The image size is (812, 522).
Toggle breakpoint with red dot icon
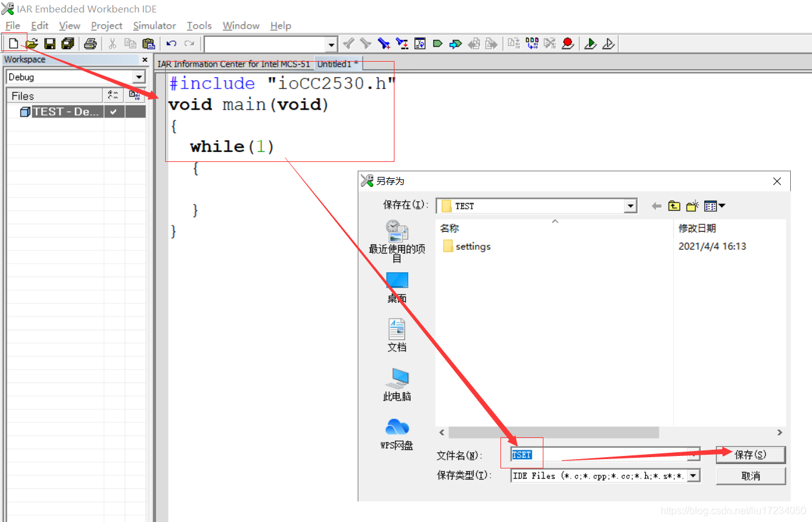[x=568, y=44]
